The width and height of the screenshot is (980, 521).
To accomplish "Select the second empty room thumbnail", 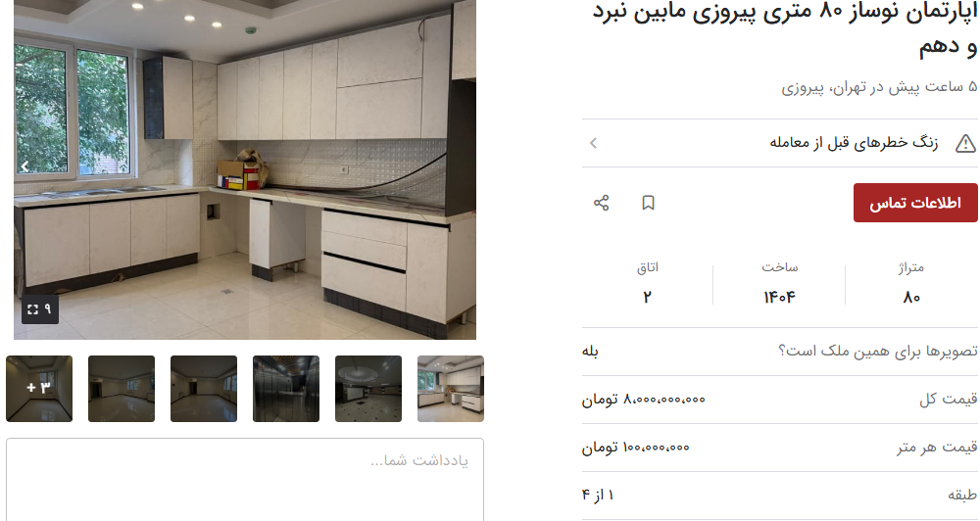I will (122, 389).
